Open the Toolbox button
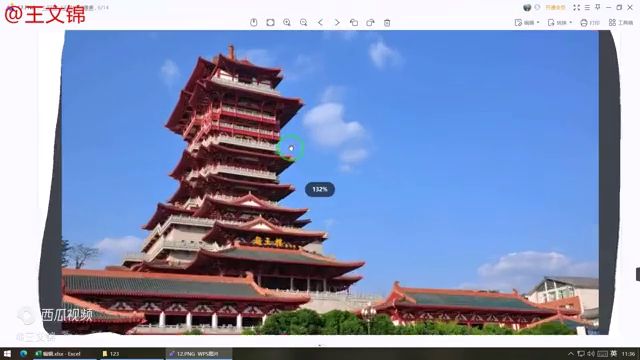Screen dimensions: 640x360 point(621,22)
